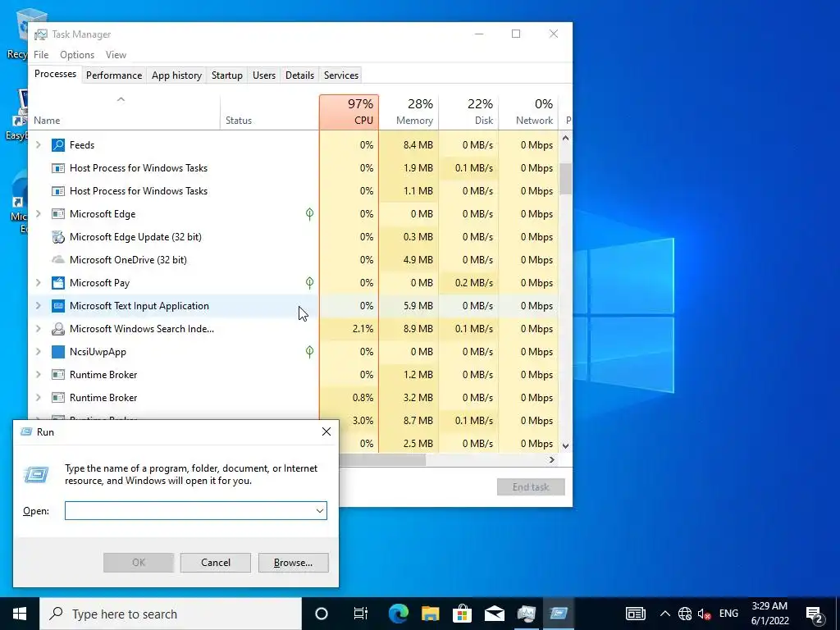The width and height of the screenshot is (840, 630).
Task: Click the green leaf status icon for Microsoft Edge
Action: 309,214
